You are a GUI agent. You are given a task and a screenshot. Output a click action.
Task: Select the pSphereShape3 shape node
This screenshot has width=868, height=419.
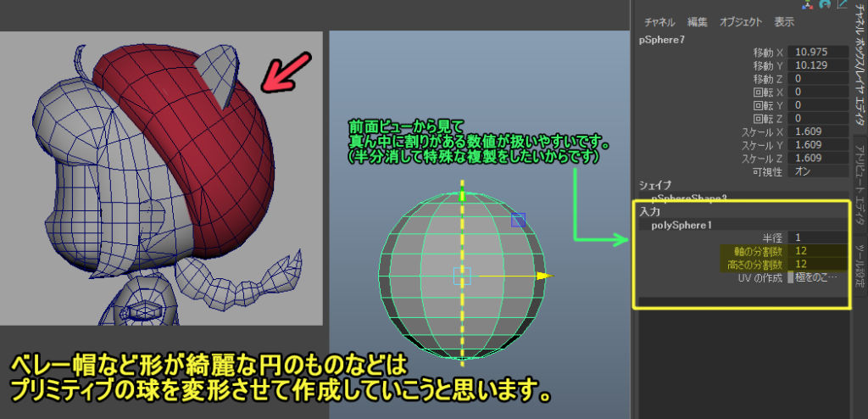coord(689,198)
